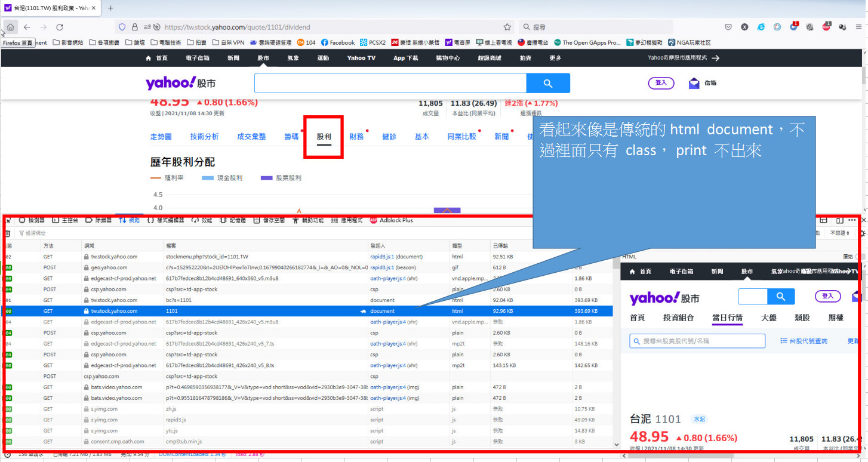Open the NGA玩家社区 bookmark
868x462 pixels.
(690, 42)
